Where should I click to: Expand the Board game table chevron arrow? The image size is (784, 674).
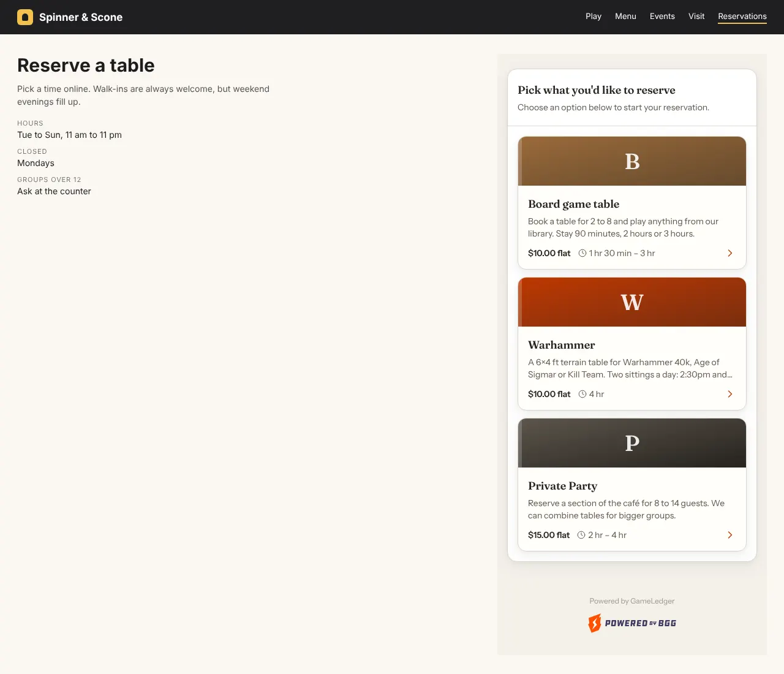coord(730,253)
